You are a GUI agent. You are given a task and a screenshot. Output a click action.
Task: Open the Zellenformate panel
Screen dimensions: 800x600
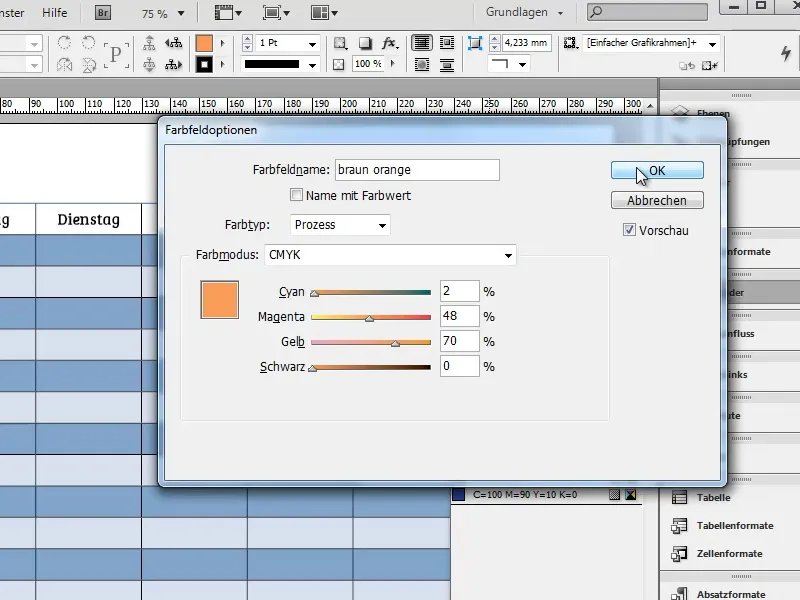(x=729, y=554)
